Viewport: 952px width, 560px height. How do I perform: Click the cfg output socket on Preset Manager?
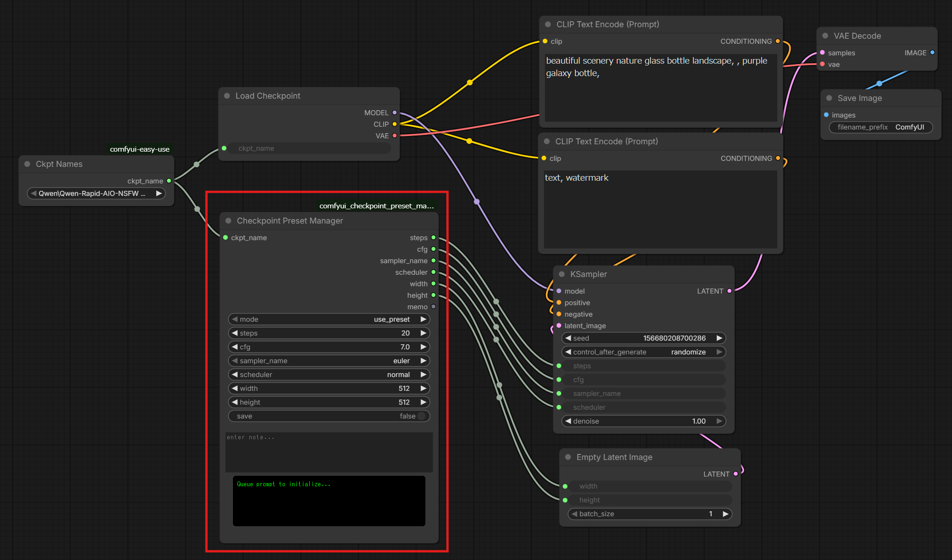[x=433, y=249]
